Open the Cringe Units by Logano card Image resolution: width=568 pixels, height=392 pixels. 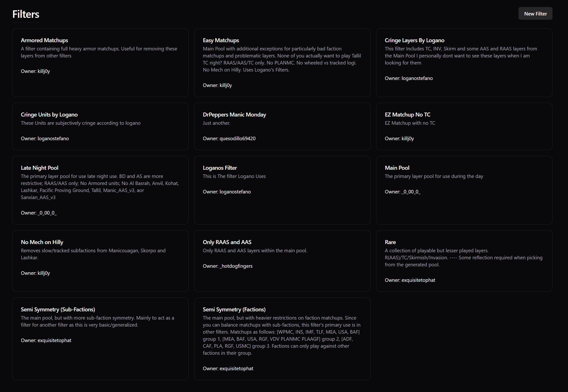(x=100, y=127)
